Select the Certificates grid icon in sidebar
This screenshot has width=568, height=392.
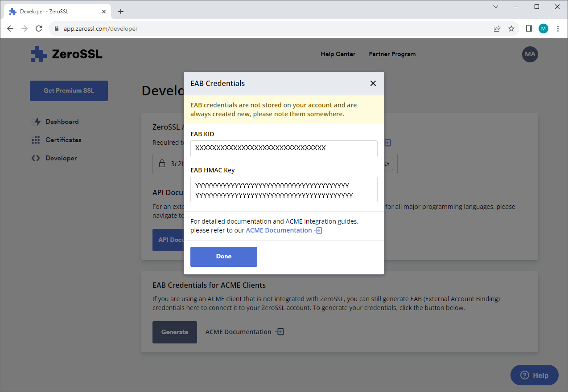pyautogui.click(x=36, y=139)
